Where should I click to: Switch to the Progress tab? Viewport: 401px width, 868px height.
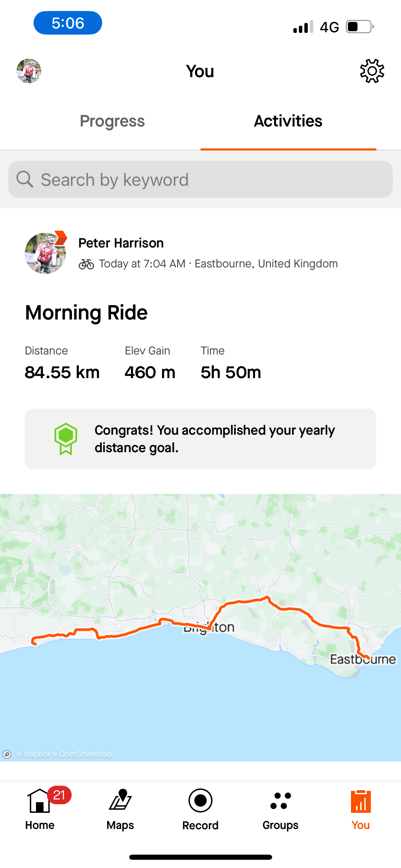tap(112, 121)
